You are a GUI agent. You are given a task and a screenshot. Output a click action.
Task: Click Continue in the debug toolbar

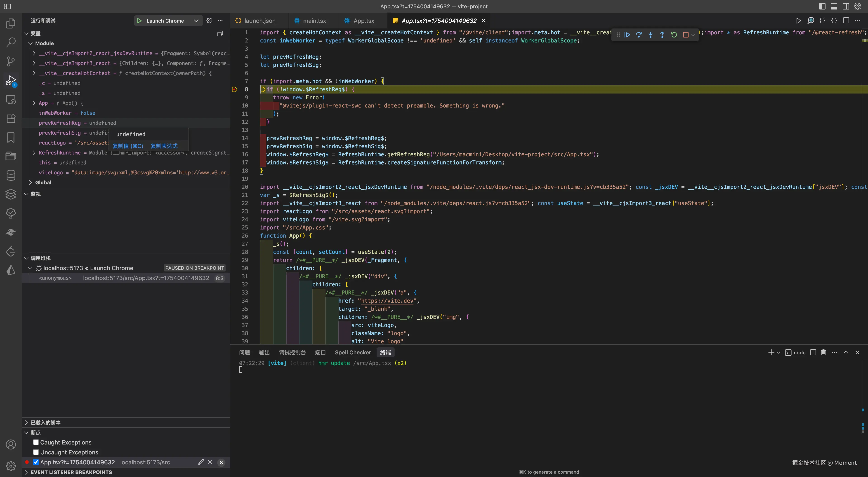tap(627, 35)
